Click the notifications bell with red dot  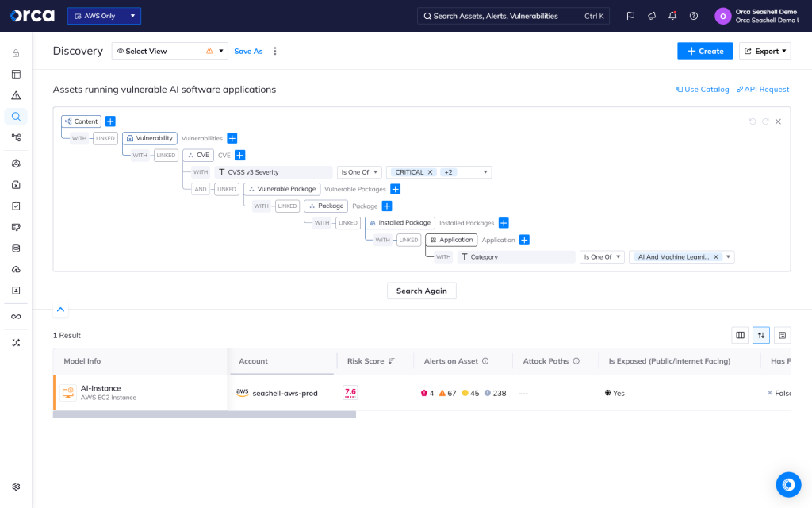point(673,15)
